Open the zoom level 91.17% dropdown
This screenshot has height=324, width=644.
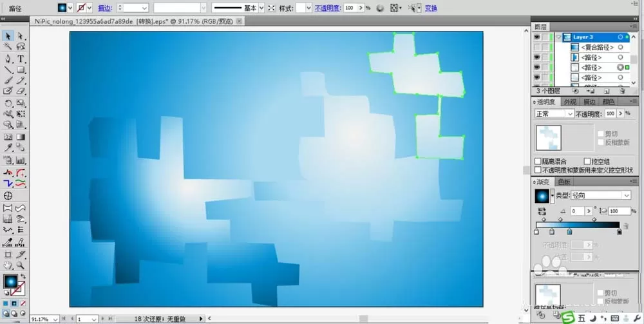click(55, 319)
